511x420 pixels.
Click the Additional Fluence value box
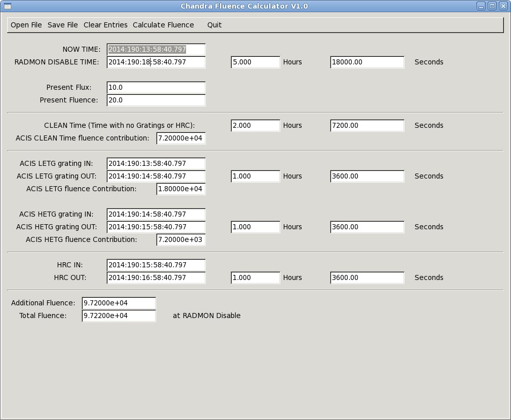click(119, 303)
